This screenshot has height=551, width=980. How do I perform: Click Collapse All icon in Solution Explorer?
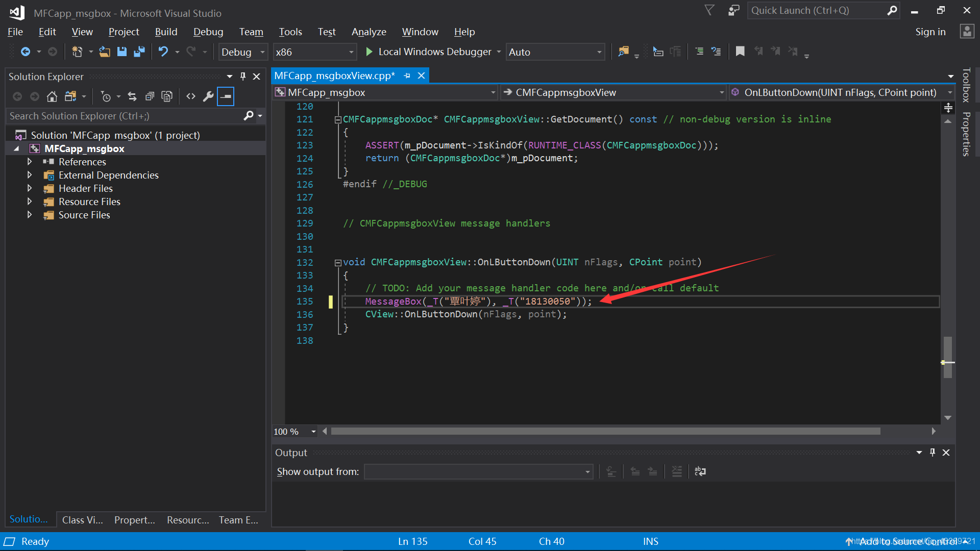pos(150,96)
